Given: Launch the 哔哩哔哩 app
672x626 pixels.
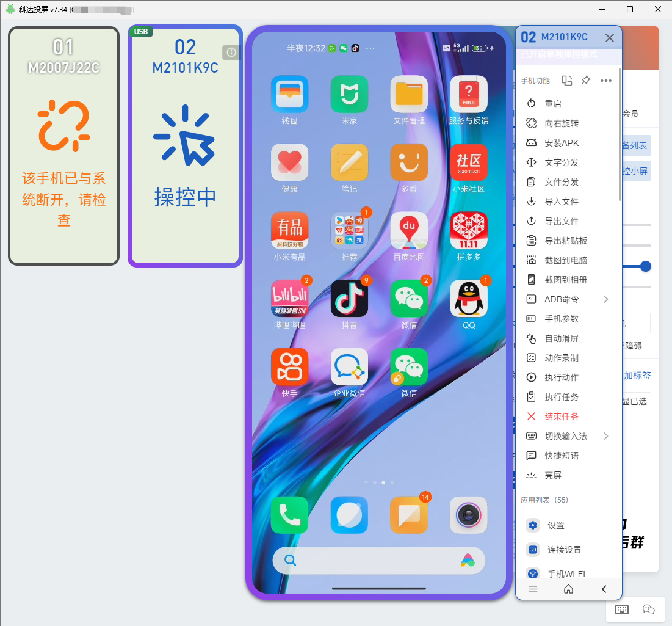Looking at the screenshot, I should tap(290, 299).
